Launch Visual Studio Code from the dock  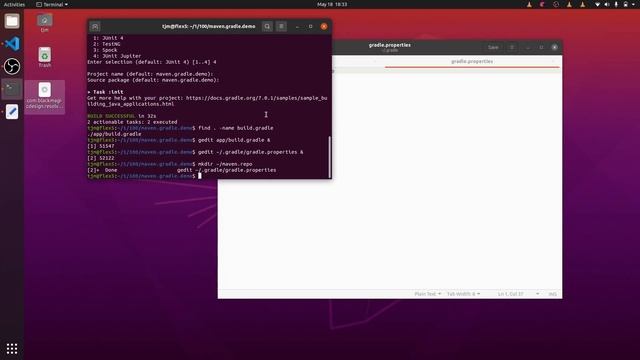pyautogui.click(x=12, y=44)
